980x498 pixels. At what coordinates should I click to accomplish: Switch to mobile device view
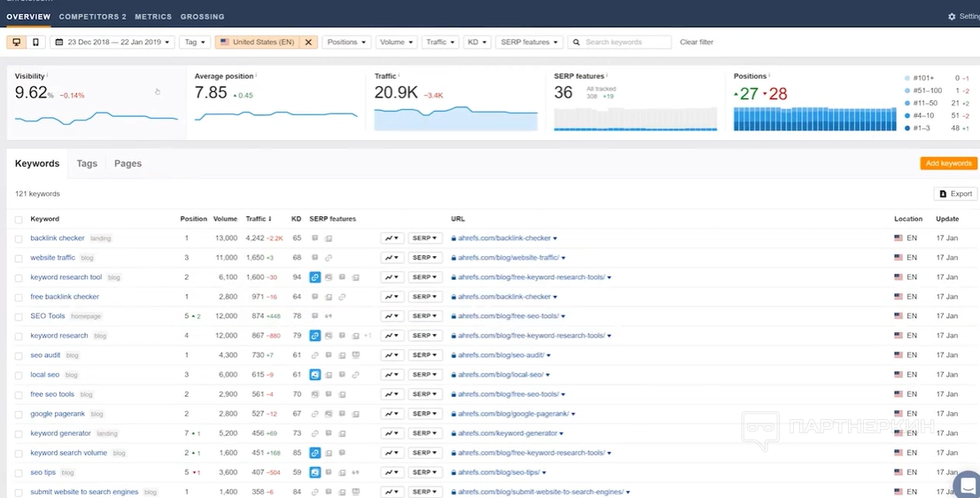coord(35,42)
